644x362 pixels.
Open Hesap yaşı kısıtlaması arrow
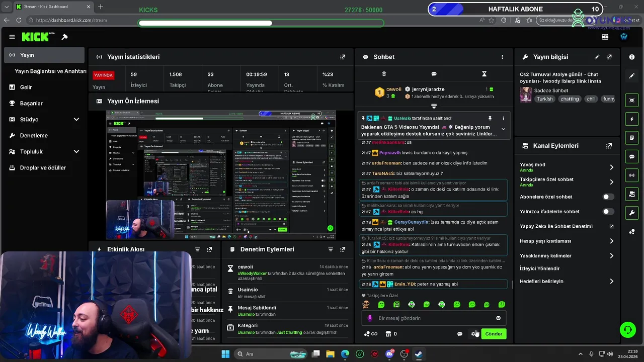click(611, 241)
